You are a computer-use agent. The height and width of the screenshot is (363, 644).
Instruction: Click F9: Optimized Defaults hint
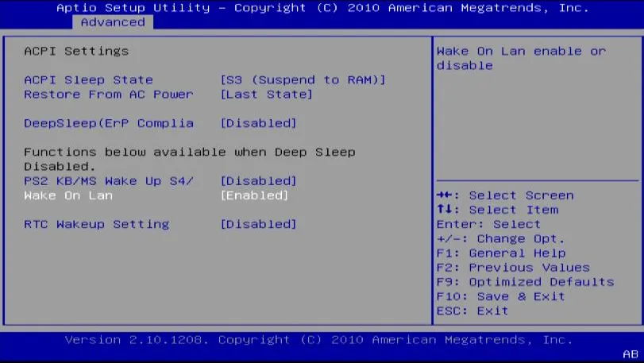pyautogui.click(x=525, y=282)
